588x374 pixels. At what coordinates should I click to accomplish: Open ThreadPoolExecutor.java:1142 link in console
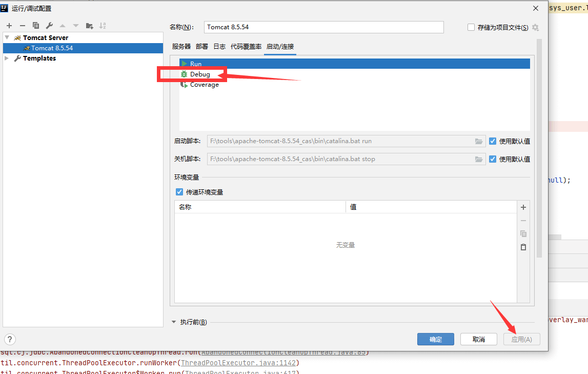[238, 363]
